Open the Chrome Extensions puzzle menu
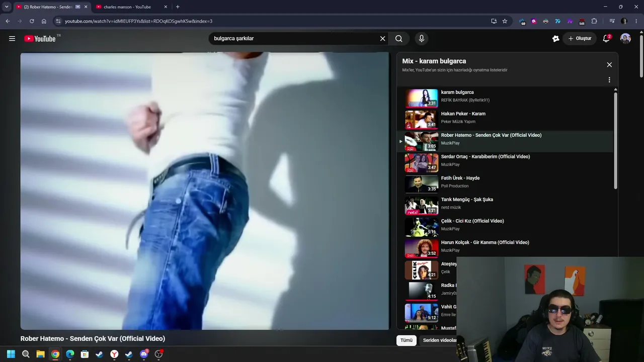The width and height of the screenshot is (644, 362). coord(594,21)
